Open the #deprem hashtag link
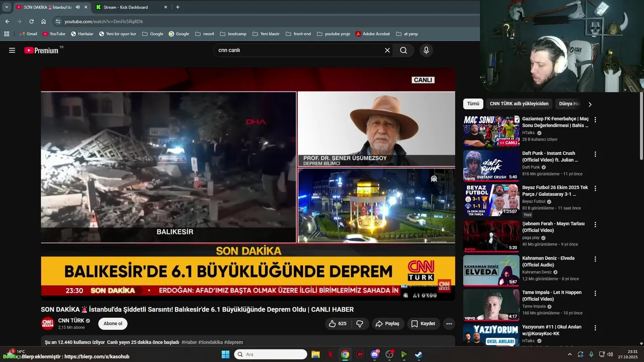 (x=233, y=342)
